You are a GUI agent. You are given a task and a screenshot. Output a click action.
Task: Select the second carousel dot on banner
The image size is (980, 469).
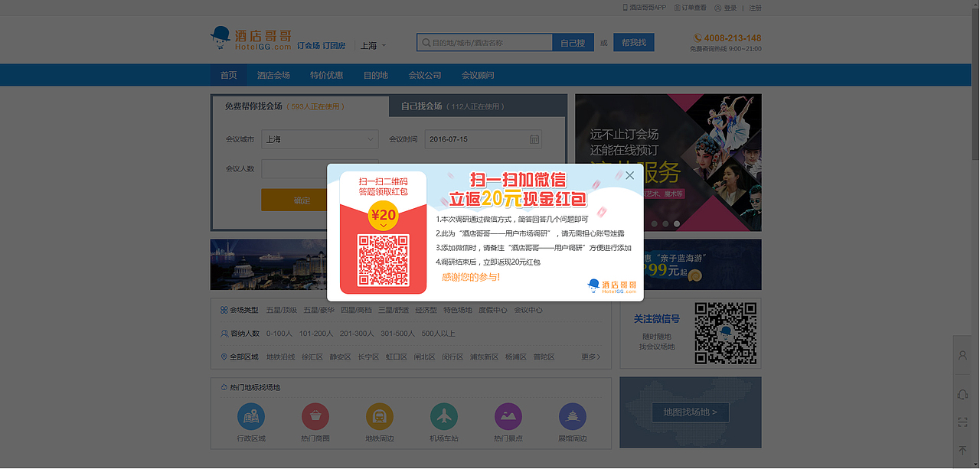[665, 224]
